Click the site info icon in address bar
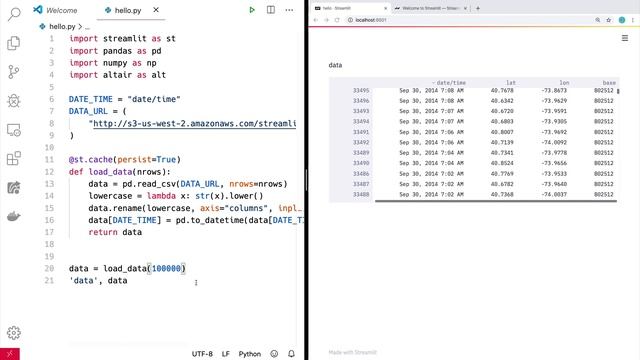The width and height of the screenshot is (640, 360). [350, 20]
